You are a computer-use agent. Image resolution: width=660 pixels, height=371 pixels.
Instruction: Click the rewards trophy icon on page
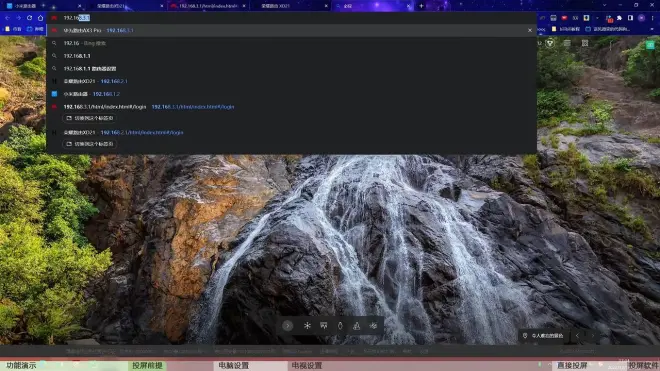tap(550, 43)
